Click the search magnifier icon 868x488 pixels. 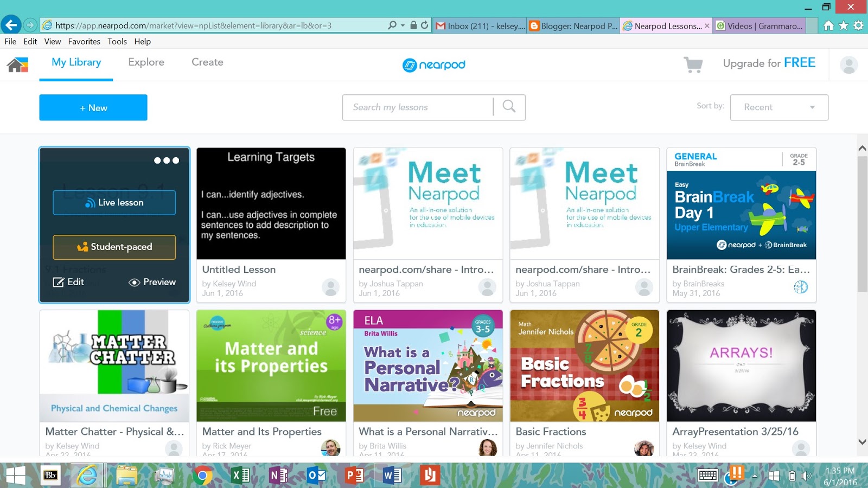coord(509,106)
